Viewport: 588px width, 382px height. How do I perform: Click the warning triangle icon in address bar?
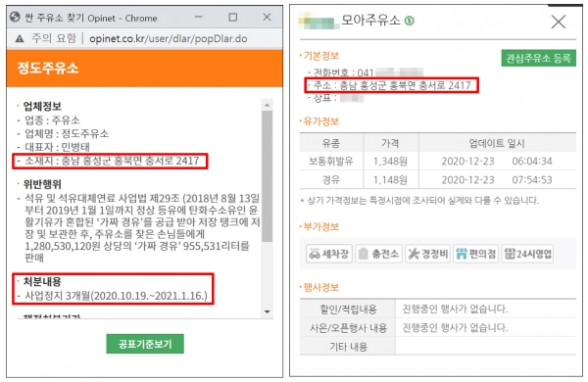tap(20, 38)
